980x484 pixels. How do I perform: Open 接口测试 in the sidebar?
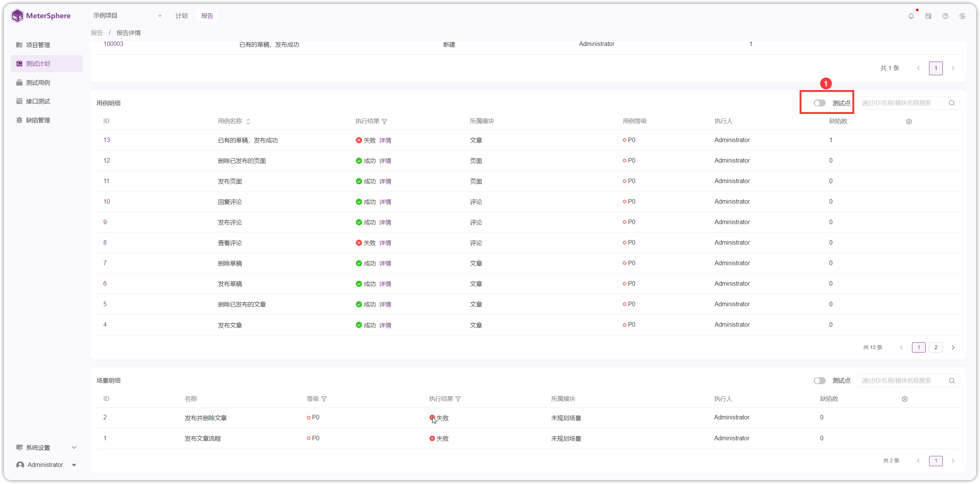[46, 101]
